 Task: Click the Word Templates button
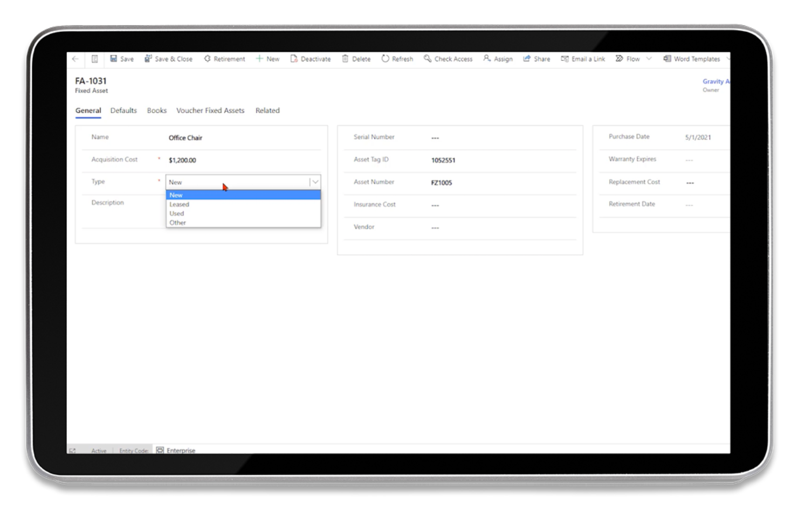click(x=692, y=59)
